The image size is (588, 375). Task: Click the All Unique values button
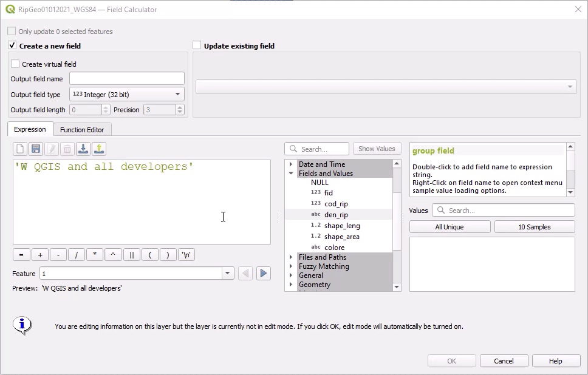(x=450, y=227)
